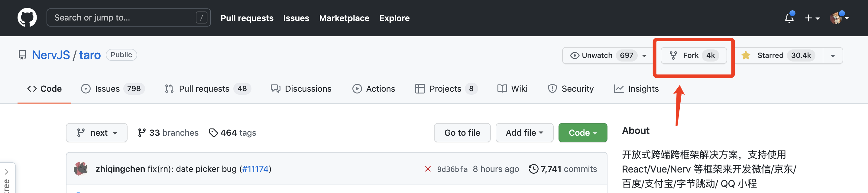Image resolution: width=868 pixels, height=193 pixels.
Task: Click the red failed commit status icon
Action: [428, 169]
